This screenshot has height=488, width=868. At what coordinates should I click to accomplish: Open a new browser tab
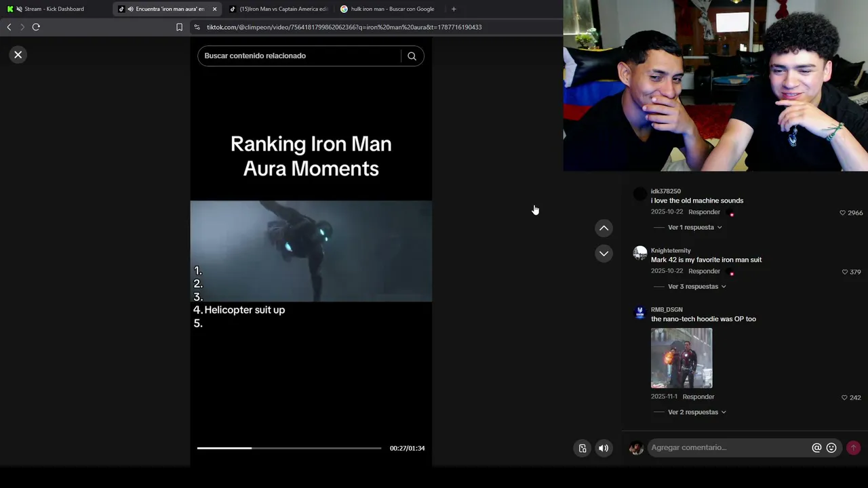(x=454, y=9)
